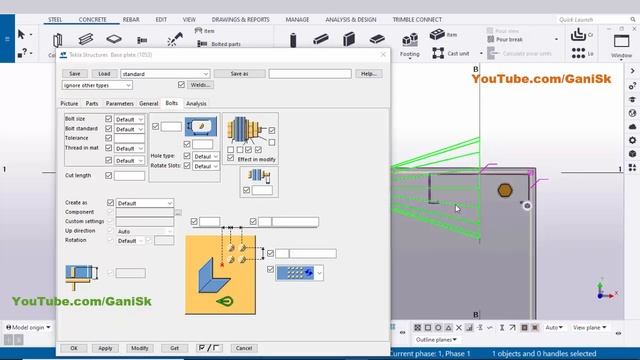
Task: Click the Save as name input field
Action: [310, 73]
